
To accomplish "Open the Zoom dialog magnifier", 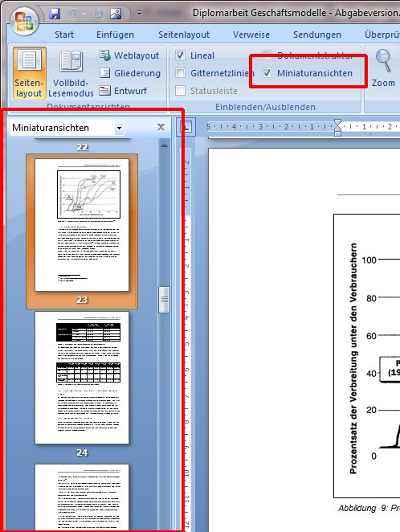I will (383, 68).
